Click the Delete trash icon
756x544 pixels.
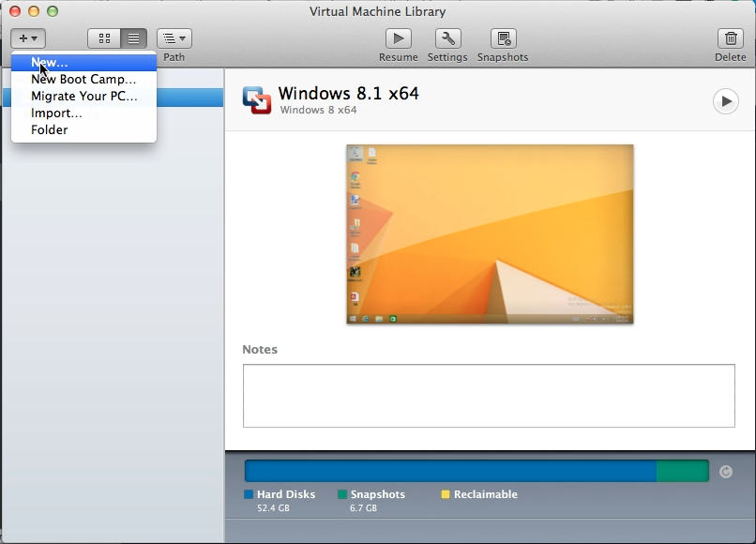[x=731, y=38]
